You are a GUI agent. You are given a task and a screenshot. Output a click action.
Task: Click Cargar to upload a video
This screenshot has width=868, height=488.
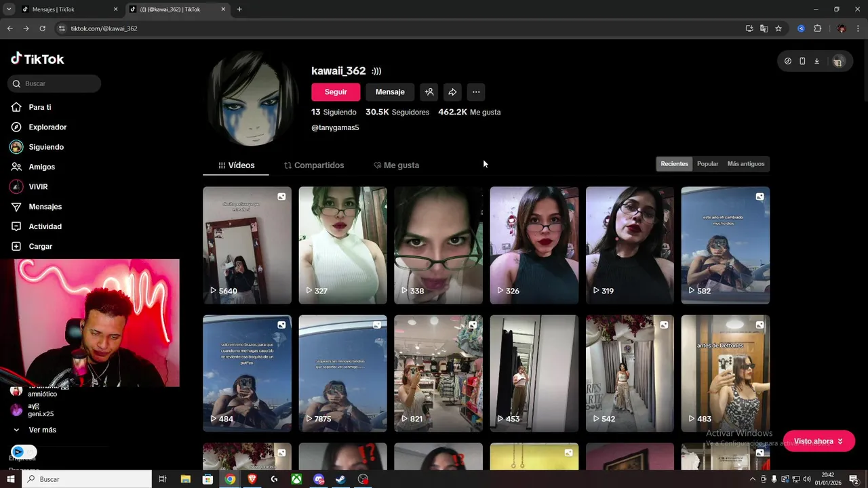tap(40, 246)
